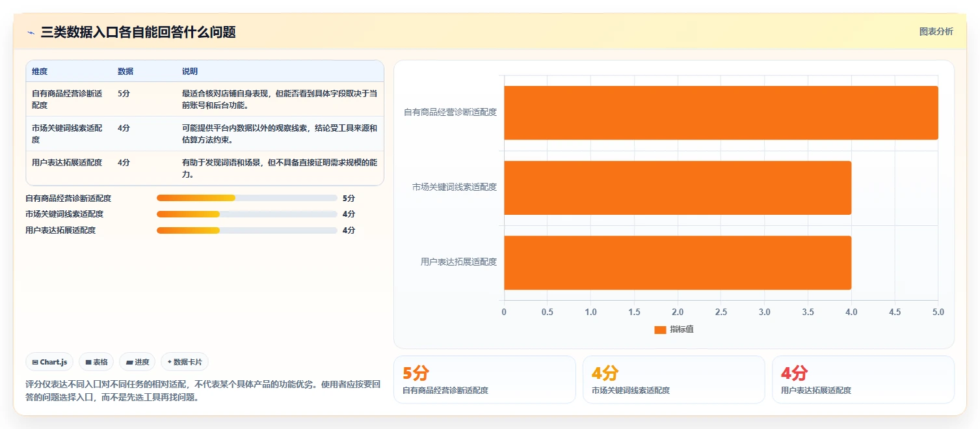Click the y-axis label 市场关键词线索适配度 in chart
This screenshot has width=980, height=429.
(x=455, y=187)
